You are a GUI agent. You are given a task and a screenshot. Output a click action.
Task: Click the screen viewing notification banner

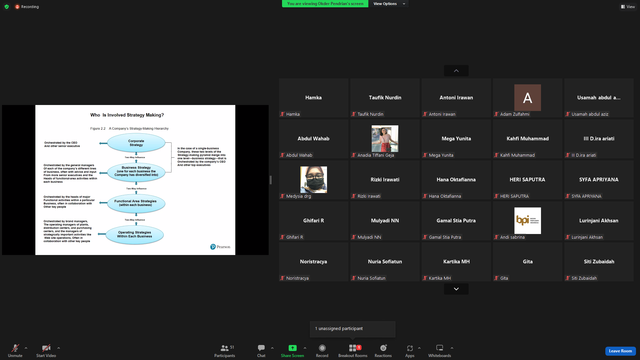[325, 4]
